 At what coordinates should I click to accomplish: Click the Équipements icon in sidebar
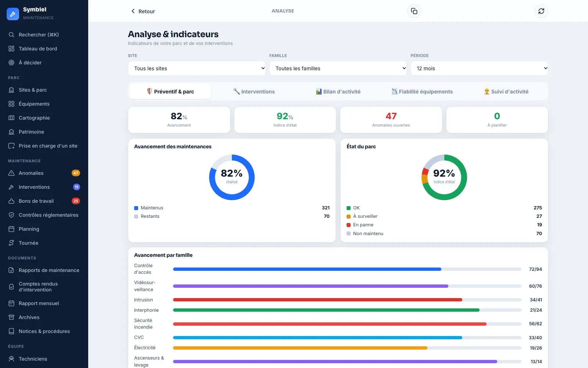(x=11, y=104)
